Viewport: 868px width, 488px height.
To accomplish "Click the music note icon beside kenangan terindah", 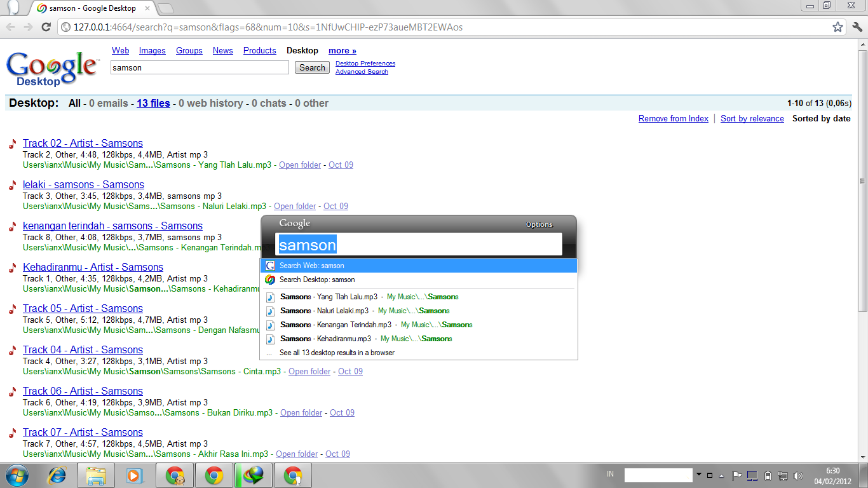I will [x=12, y=226].
